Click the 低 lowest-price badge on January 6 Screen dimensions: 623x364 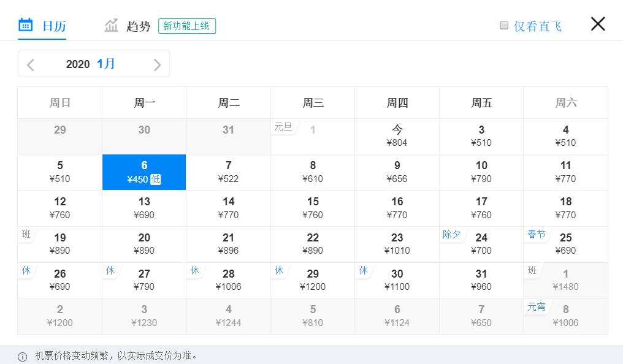155,180
